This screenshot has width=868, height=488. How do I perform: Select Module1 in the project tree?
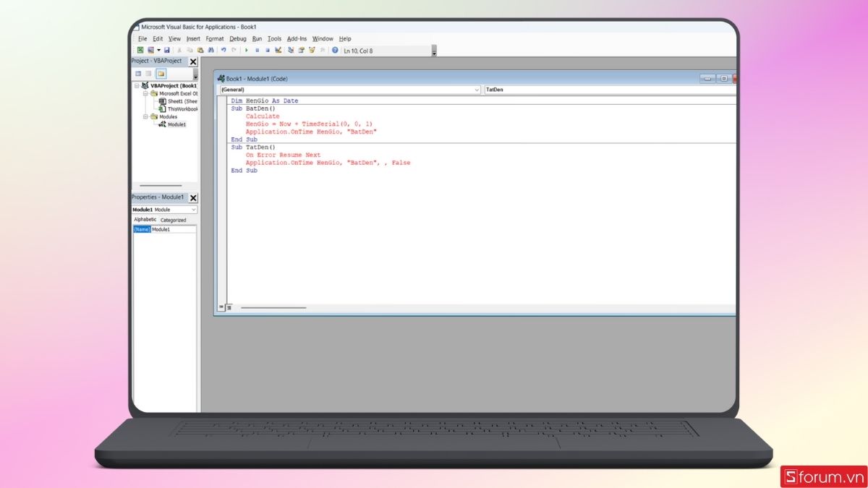click(x=178, y=124)
